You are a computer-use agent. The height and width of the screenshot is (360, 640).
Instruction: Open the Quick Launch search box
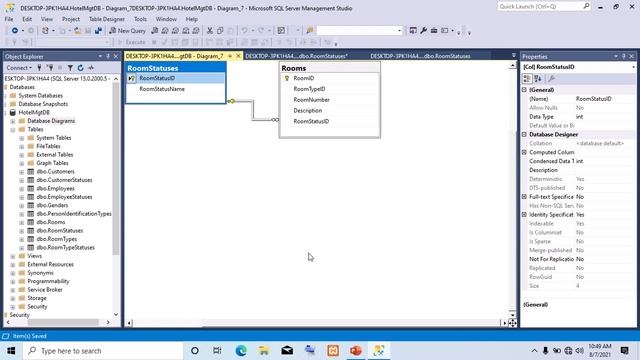tap(544, 7)
